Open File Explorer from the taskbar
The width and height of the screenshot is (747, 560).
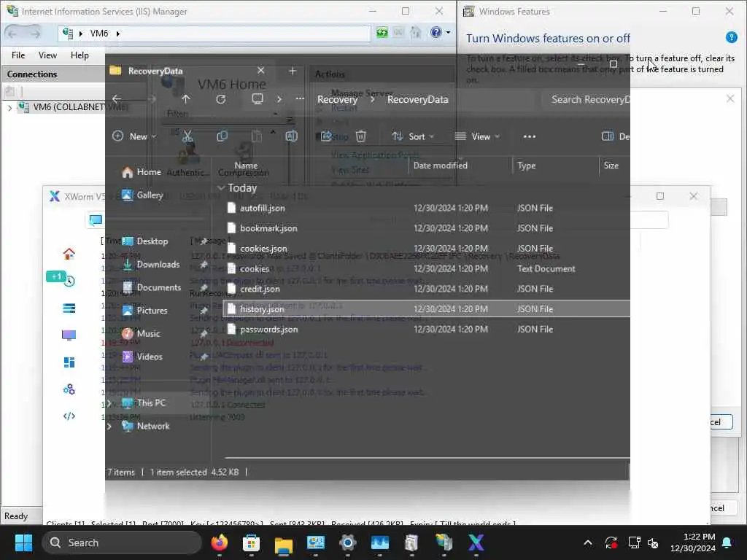[284, 543]
